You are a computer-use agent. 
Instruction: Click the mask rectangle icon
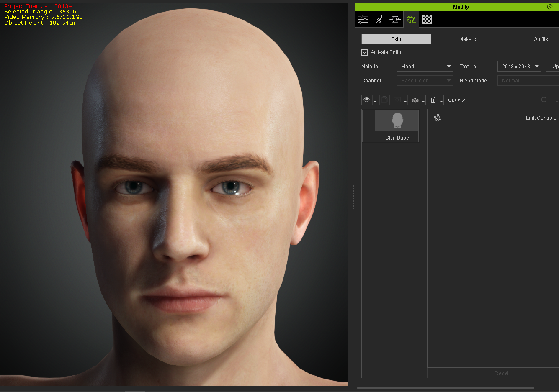point(397,100)
